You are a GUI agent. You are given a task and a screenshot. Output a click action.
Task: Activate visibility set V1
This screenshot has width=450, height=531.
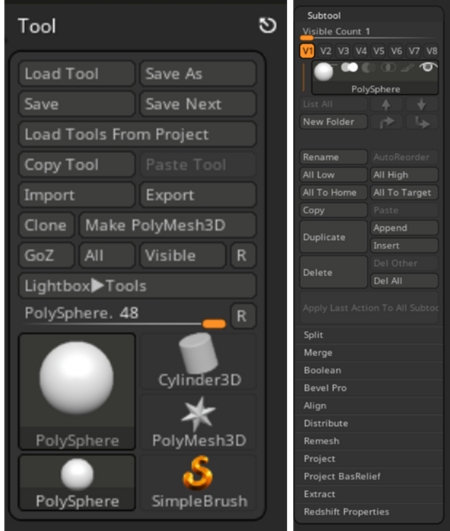coord(307,51)
